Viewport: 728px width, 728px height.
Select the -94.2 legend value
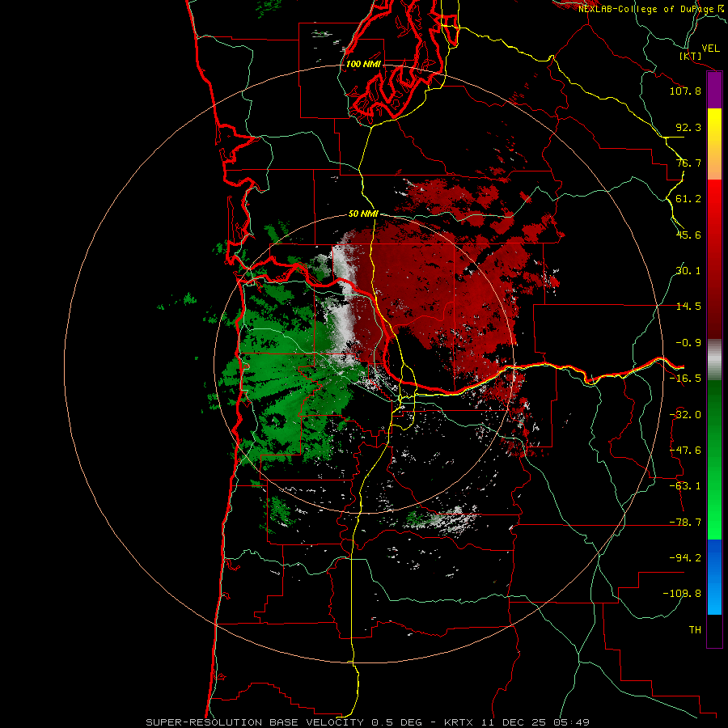[685, 558]
